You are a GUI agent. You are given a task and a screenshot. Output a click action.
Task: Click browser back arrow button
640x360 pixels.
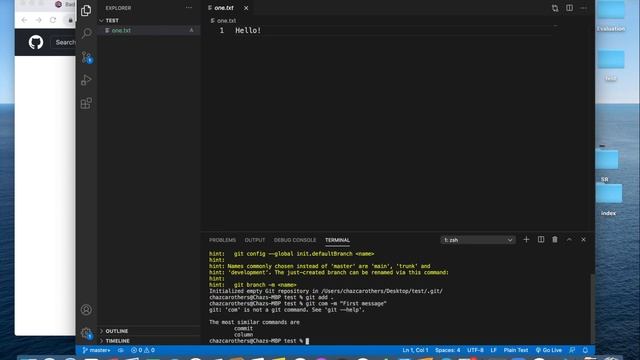point(24,20)
